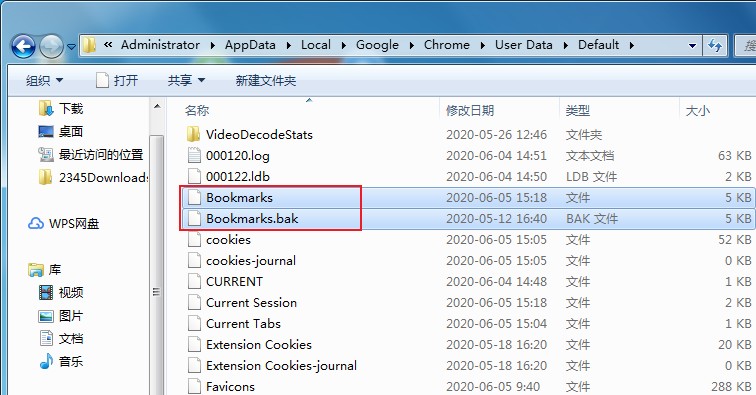Go back with the Back arrow button
The width and height of the screenshot is (756, 395).
[x=23, y=47]
